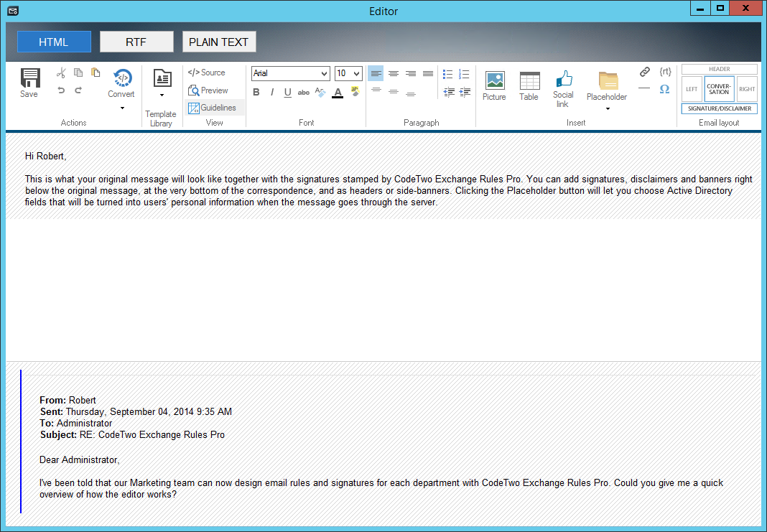The height and width of the screenshot is (532, 767).
Task: Create a bulleted list
Action: 447,74
